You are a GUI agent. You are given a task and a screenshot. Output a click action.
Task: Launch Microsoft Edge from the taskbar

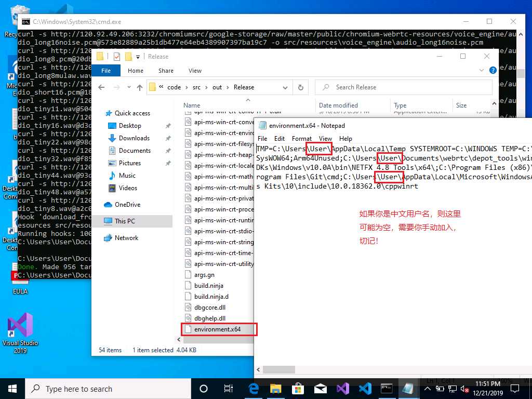click(x=253, y=389)
